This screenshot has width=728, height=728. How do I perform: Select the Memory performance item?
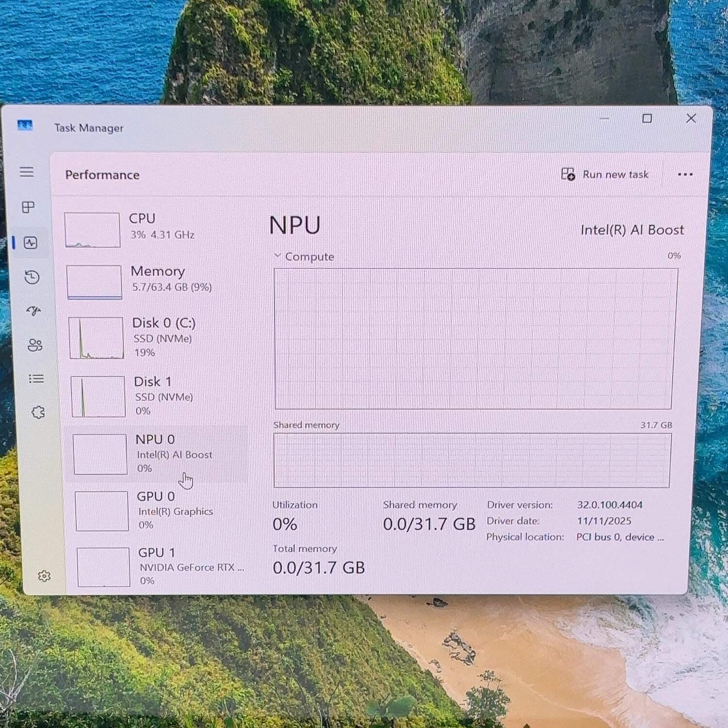click(x=156, y=281)
